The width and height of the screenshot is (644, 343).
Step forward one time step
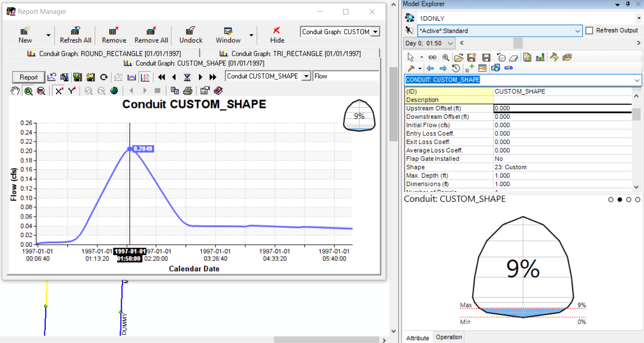(x=200, y=77)
